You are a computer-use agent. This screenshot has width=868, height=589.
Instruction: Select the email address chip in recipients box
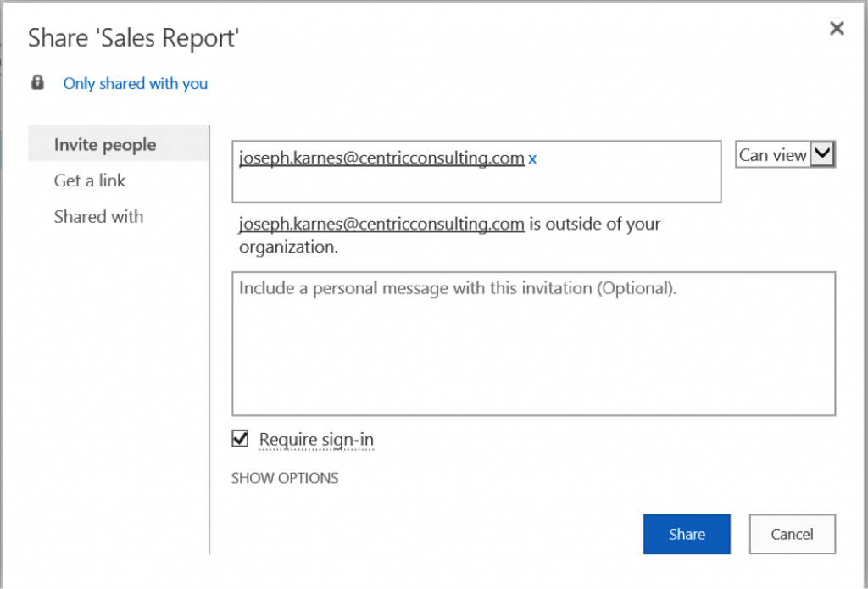tap(381, 158)
